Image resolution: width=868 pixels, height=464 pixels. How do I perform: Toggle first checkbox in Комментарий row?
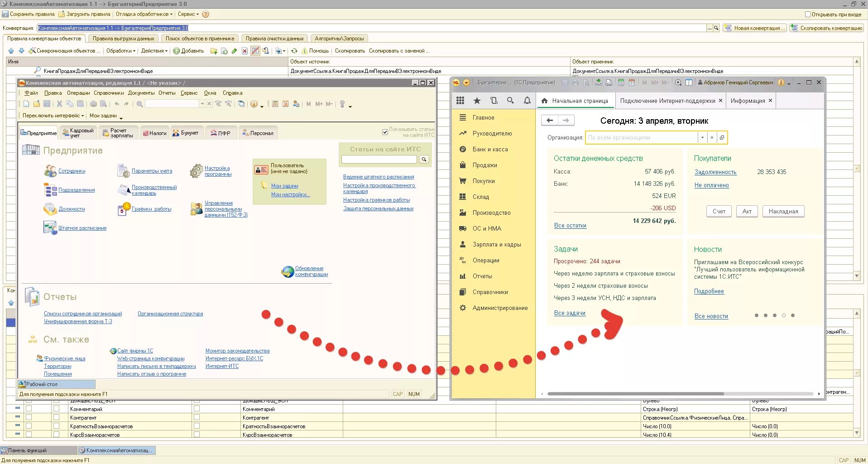tap(29, 409)
